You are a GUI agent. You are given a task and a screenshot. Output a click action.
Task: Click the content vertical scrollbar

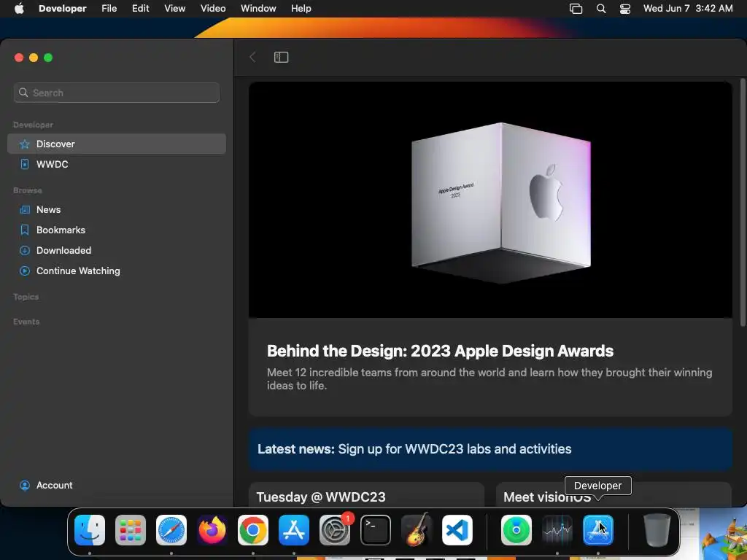(743, 203)
